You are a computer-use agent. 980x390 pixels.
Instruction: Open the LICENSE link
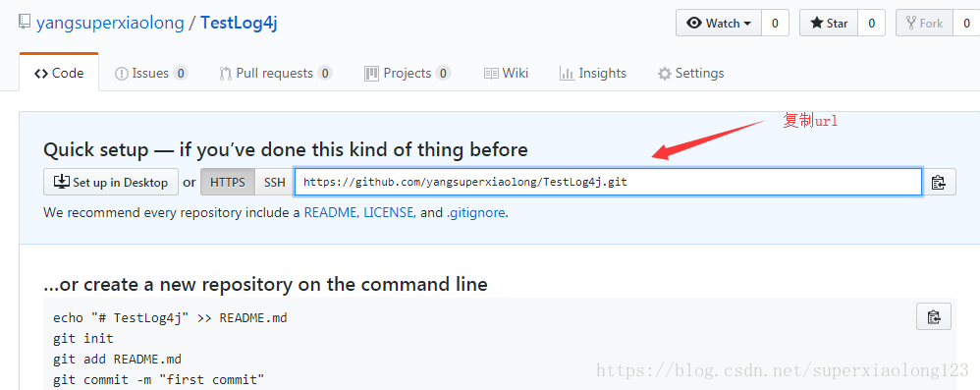pos(388,212)
